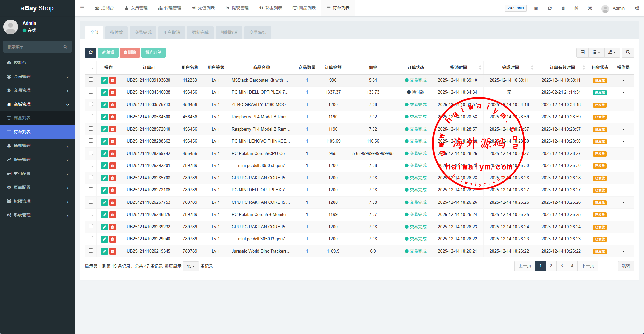Open table search magnifier icon

pos(628,52)
